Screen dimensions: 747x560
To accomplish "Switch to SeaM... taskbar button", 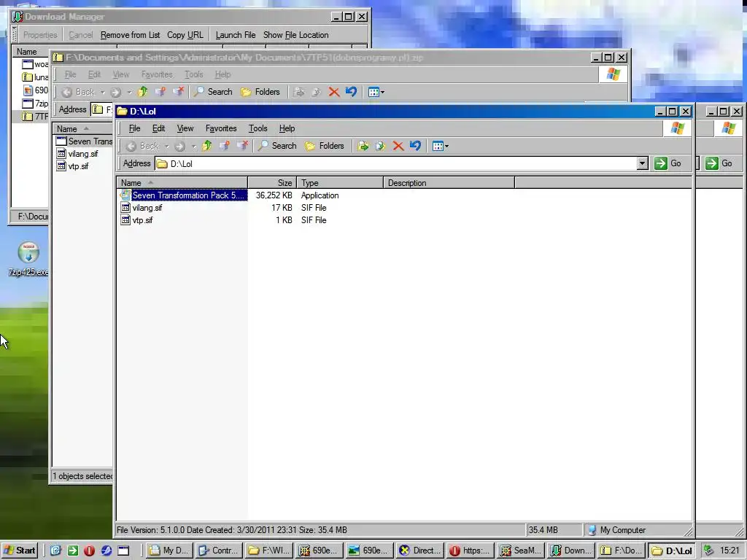I will 520,551.
